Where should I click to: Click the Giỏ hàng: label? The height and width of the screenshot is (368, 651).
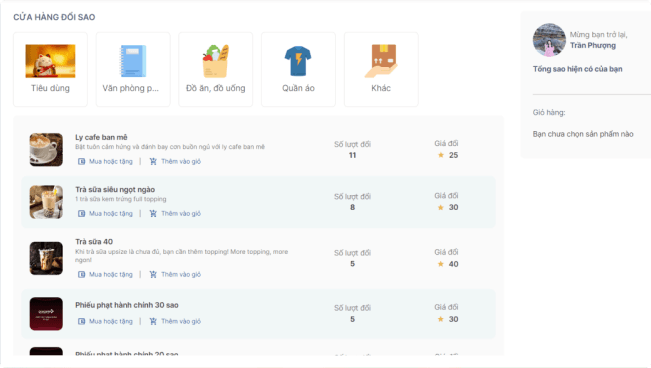click(549, 113)
